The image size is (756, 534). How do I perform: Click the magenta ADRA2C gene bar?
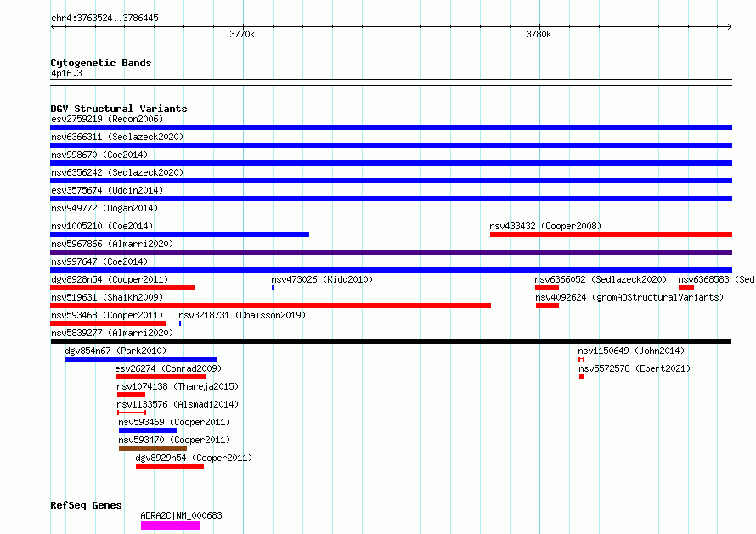tap(171, 526)
